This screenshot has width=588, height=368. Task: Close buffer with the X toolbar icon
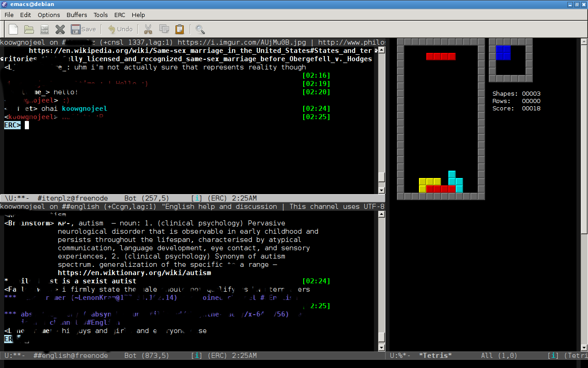click(x=60, y=29)
